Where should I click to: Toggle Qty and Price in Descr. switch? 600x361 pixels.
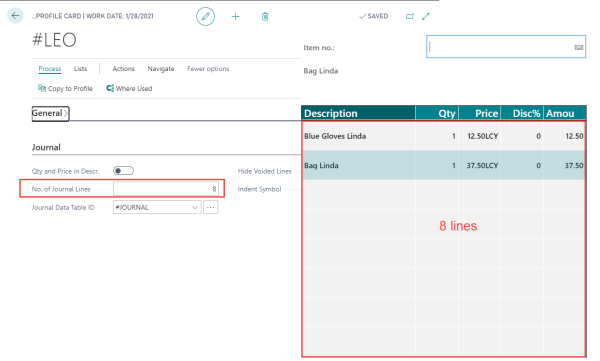123,171
